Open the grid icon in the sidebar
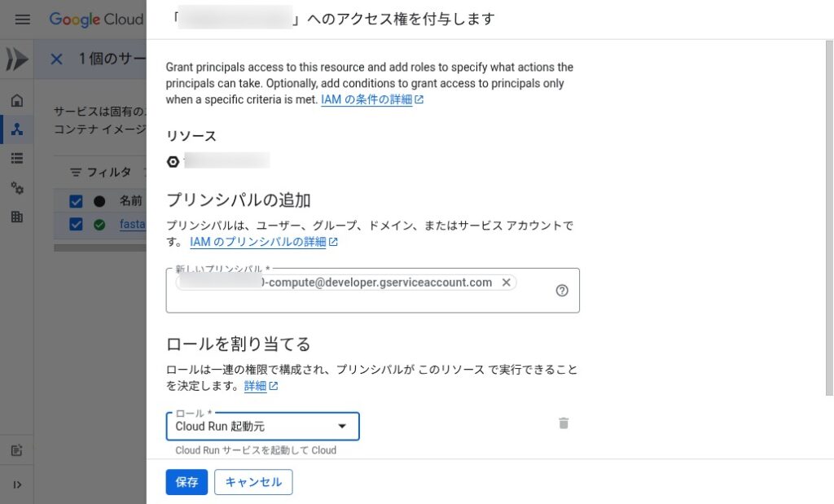Viewport: 834px width, 504px height. click(17, 217)
